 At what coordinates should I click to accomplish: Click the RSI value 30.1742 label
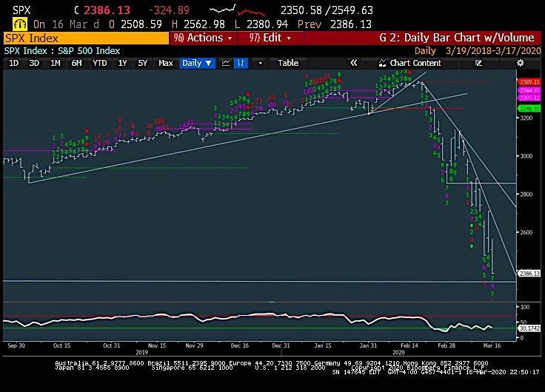[x=529, y=328]
